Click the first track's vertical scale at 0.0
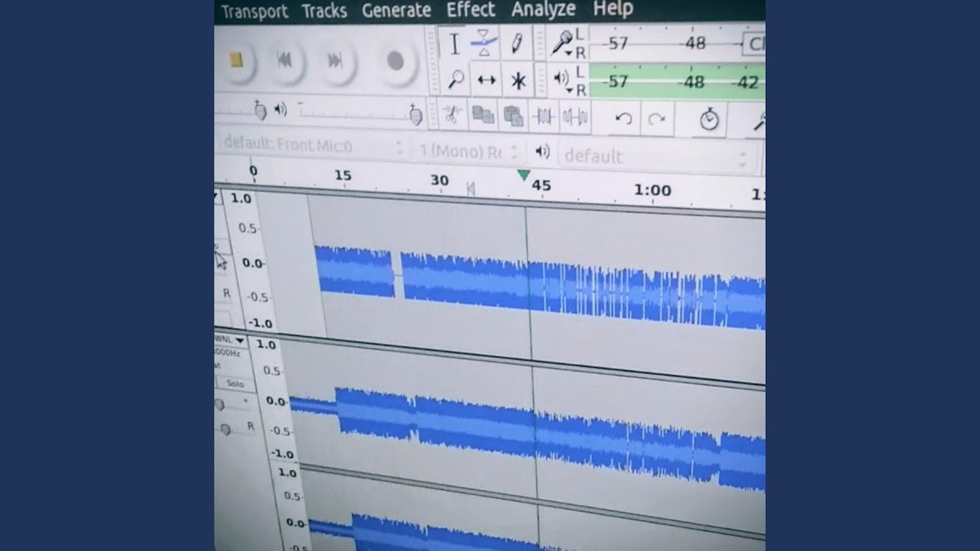Viewport: 980px width, 551px height. pos(253,263)
